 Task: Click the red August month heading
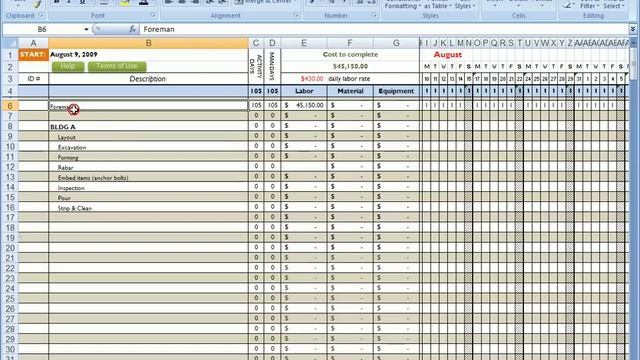447,54
